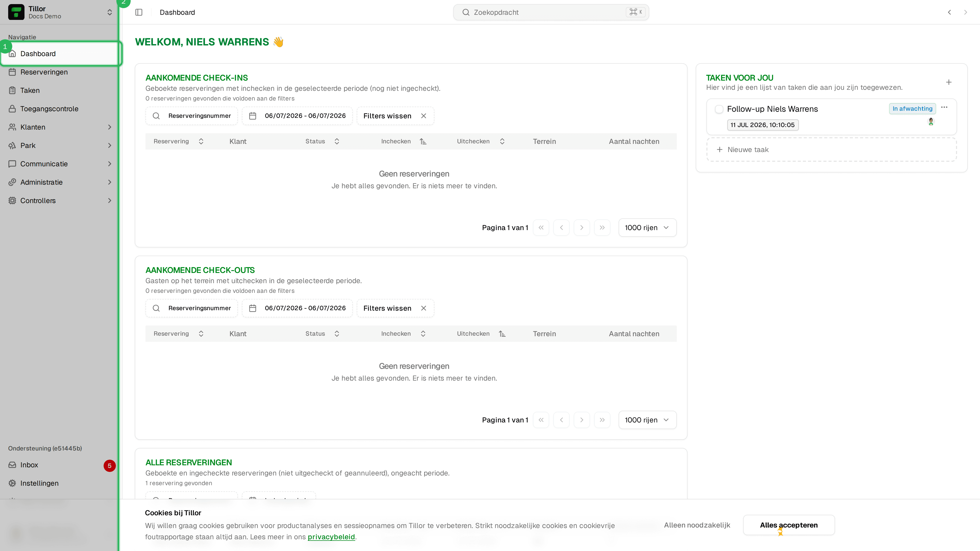Sort check-outs by Uitchecken column
The width and height of the screenshot is (980, 551).
(x=481, y=334)
